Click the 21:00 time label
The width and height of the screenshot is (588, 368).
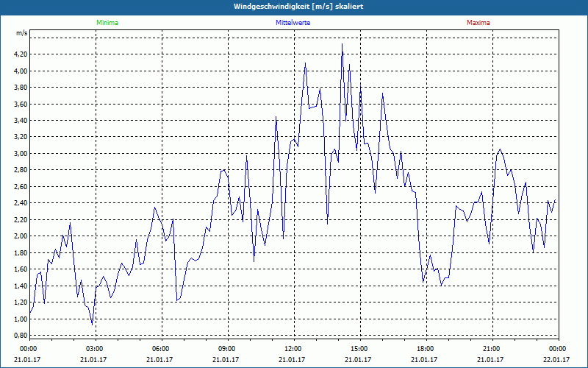(x=492, y=349)
